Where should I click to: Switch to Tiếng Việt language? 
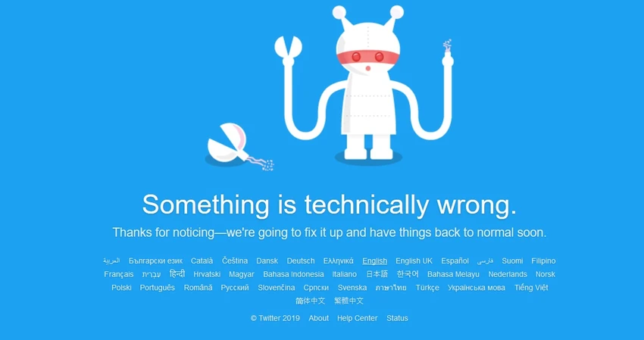pos(531,288)
